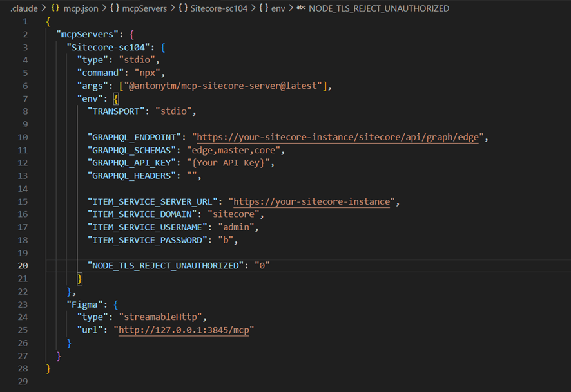Open the GraphQL endpoint URL link
571x392 pixels.
point(340,137)
